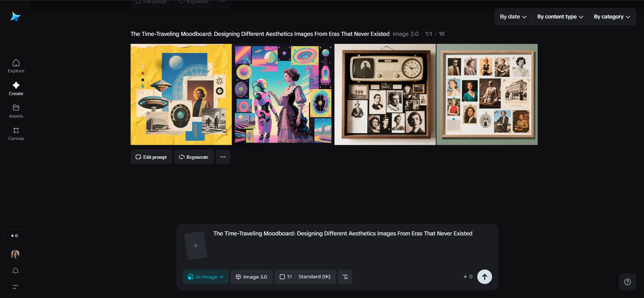This screenshot has height=298, width=644.
Task: Click the app logo in the sidebar
Action: [16, 17]
